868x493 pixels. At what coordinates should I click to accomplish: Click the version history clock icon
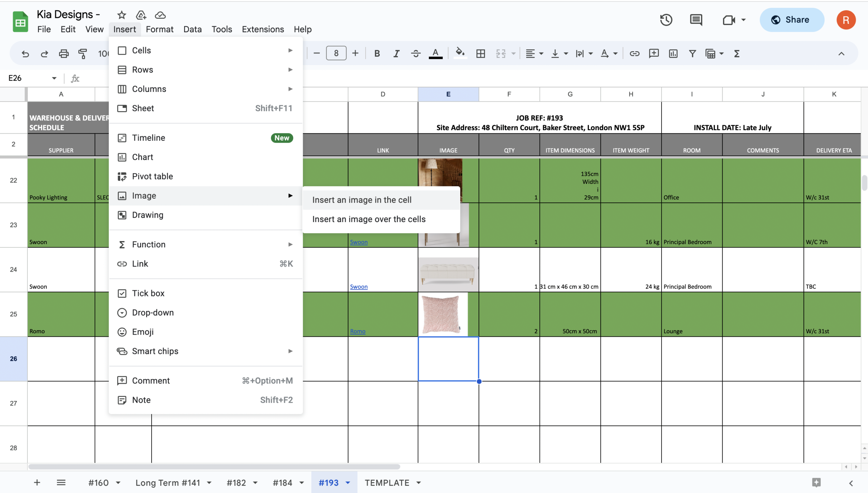pos(666,20)
